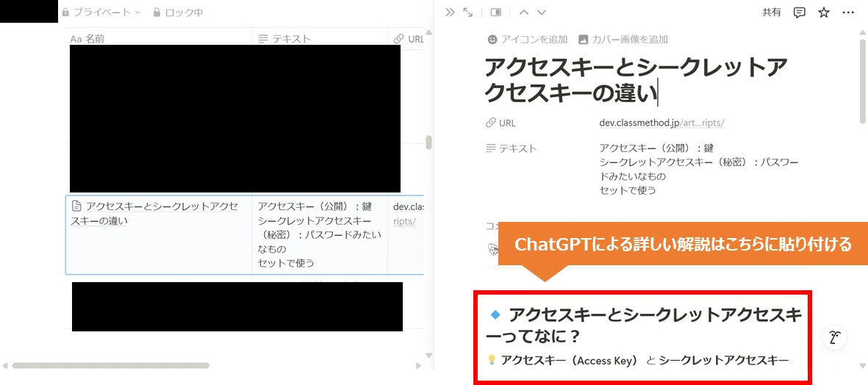Screen dimensions: 868x385
Task: Switch the peek view mode icon
Action: click(x=496, y=12)
